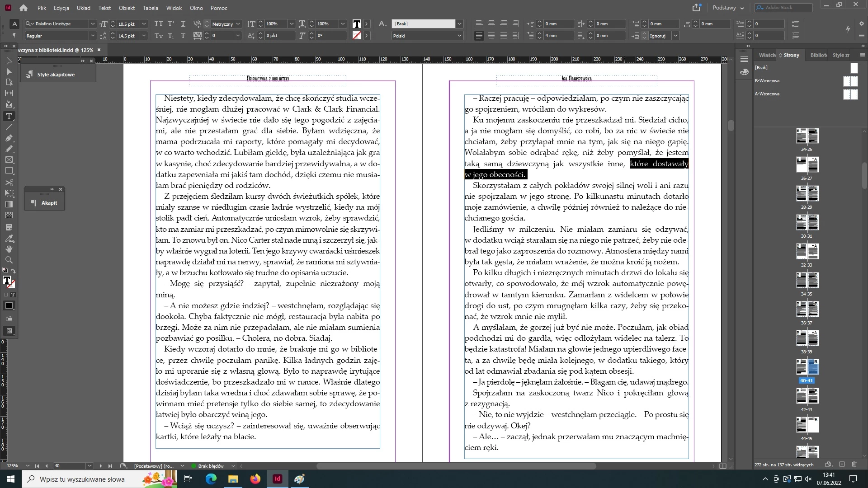Screen dimensions: 868x488
Task: Pick the Eyedropper tool
Action: click(9, 238)
